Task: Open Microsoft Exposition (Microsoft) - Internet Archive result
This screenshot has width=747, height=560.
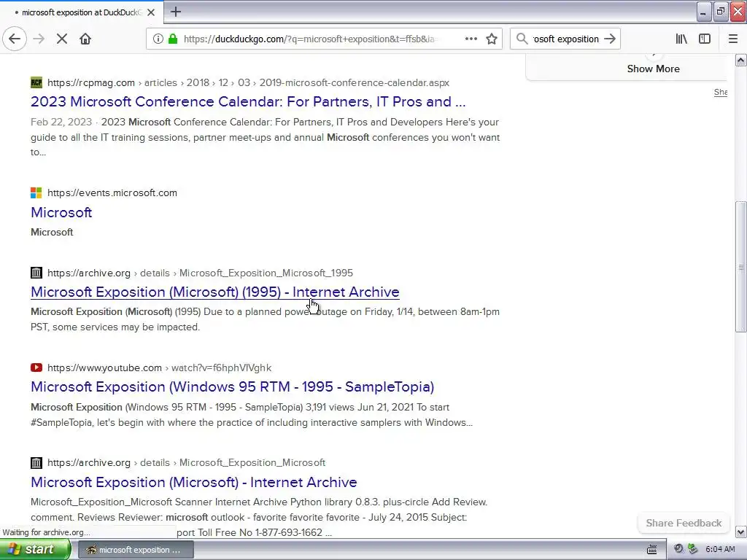Action: click(x=193, y=482)
